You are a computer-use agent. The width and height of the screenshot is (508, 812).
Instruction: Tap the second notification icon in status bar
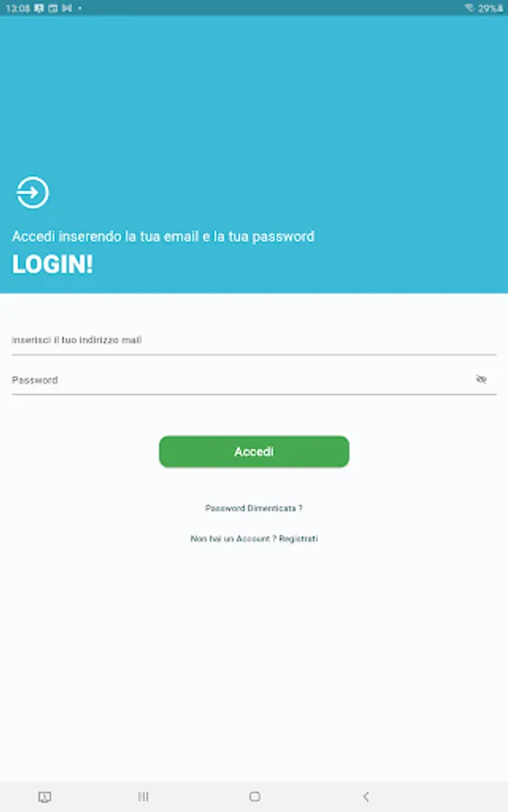(53, 8)
